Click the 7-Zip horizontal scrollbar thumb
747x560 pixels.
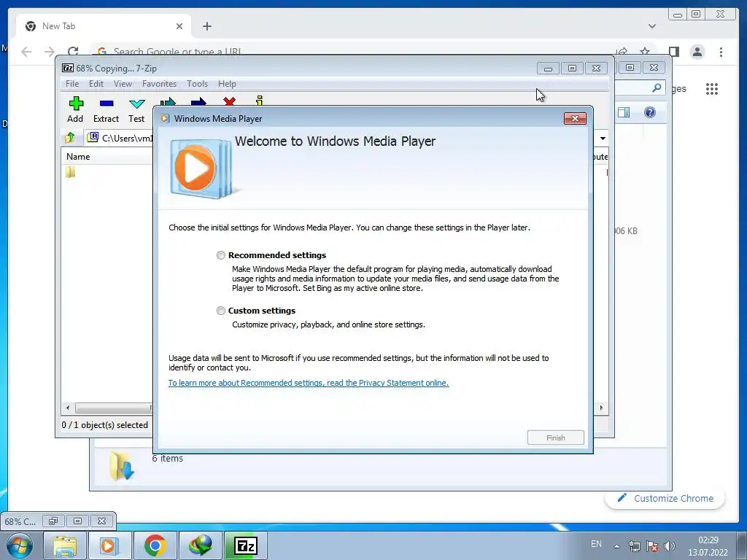[x=113, y=408]
